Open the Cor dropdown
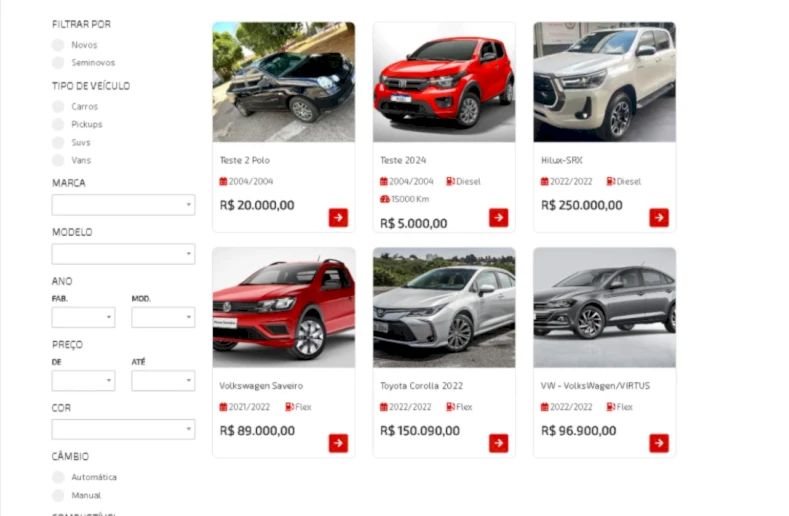The height and width of the screenshot is (516, 789). click(123, 429)
